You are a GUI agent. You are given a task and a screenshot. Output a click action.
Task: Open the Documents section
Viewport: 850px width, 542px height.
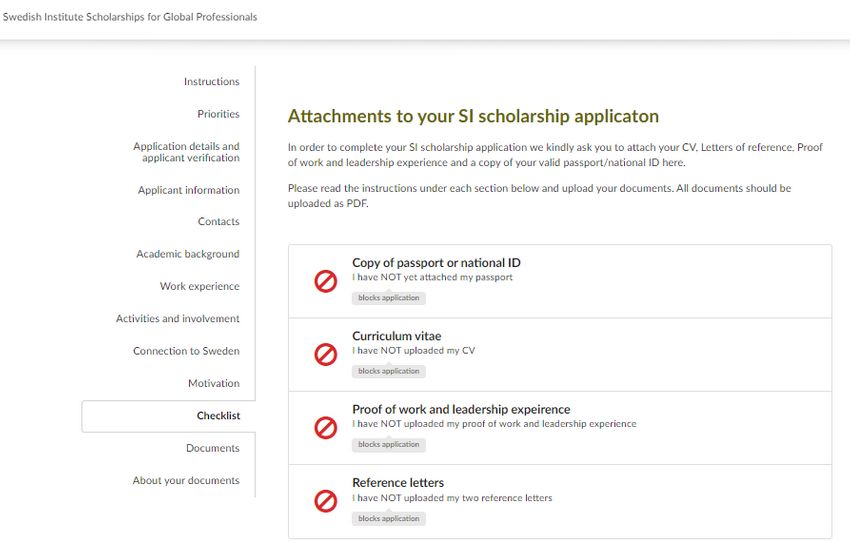point(212,448)
